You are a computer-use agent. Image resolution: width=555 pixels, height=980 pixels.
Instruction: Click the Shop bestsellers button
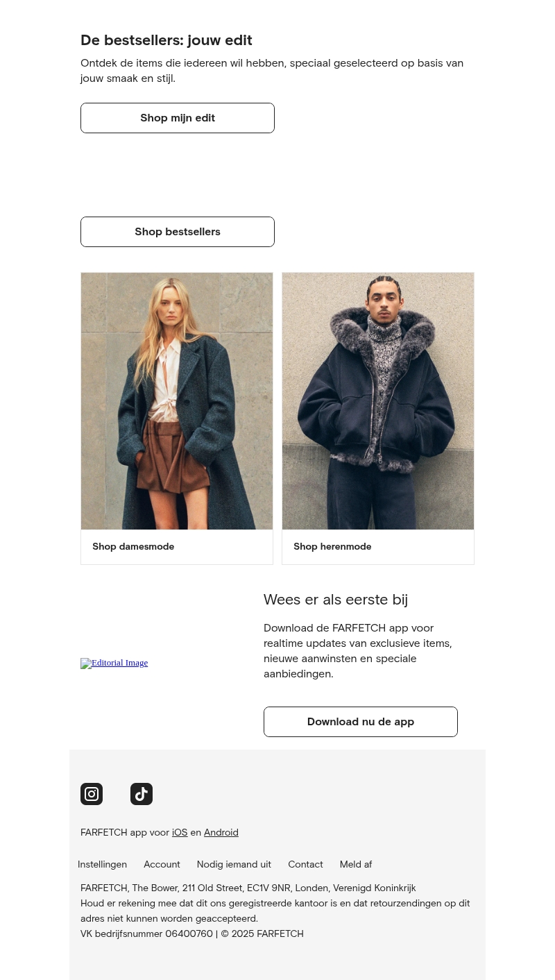click(x=178, y=232)
